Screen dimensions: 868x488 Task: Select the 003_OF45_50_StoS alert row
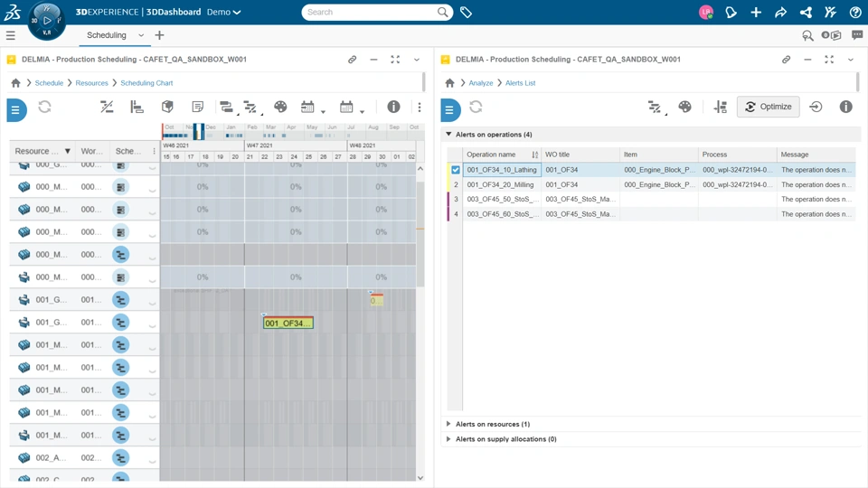pos(651,199)
